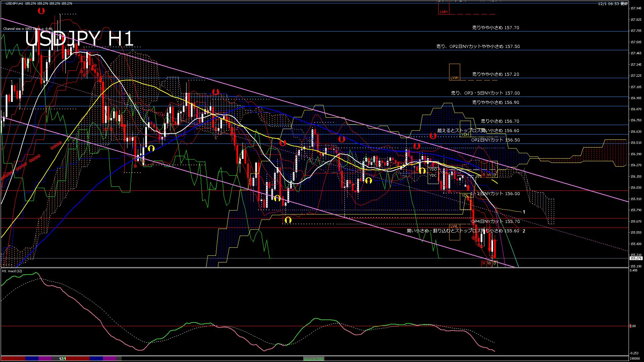Toggle the macd ON button
Image resolution: width=644 pixels, height=362 pixels.
coord(314,359)
